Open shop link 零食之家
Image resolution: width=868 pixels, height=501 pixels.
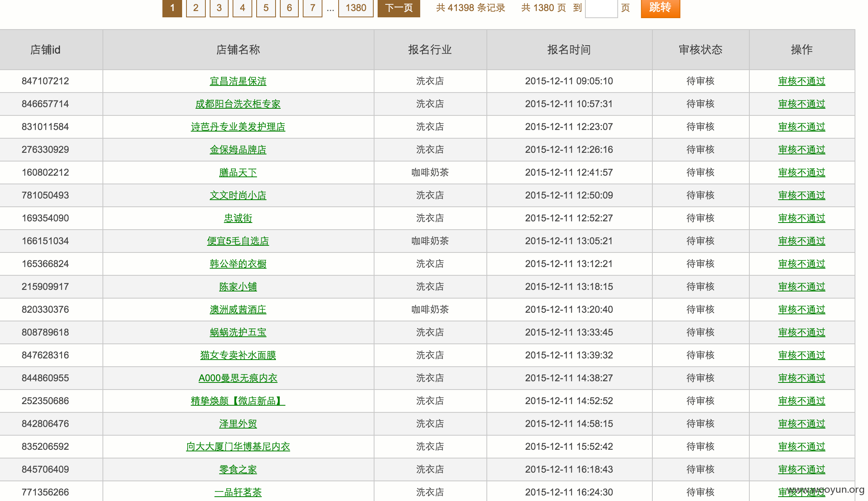click(238, 469)
